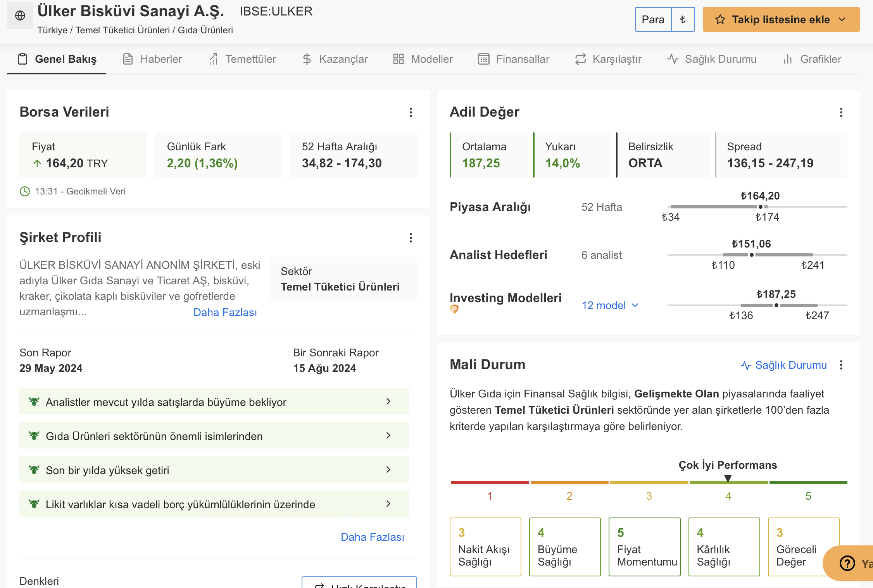The image size is (873, 588).
Task: Click the Sektör Temel Tüketici Ürünleri box
Action: [x=343, y=279]
